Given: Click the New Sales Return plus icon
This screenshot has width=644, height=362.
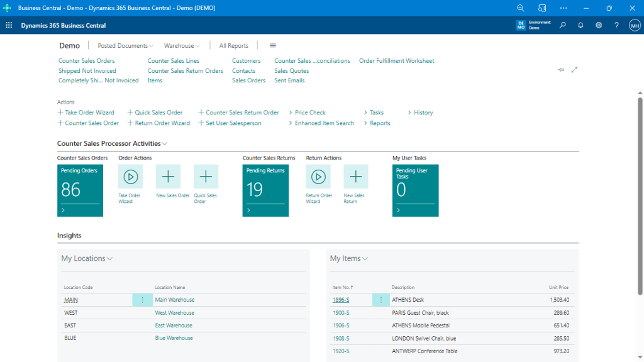Looking at the screenshot, I should (356, 176).
